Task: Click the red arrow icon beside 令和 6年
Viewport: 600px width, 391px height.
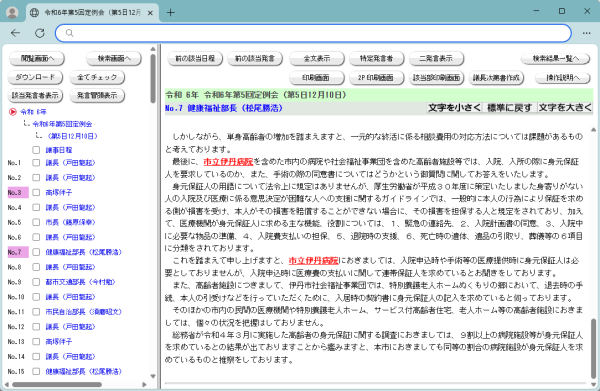Action: tap(13, 112)
